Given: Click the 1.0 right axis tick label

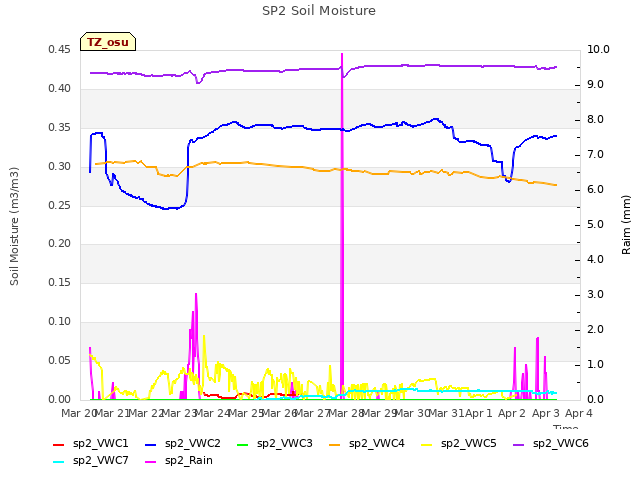Looking at the screenshot, I should [x=595, y=364].
